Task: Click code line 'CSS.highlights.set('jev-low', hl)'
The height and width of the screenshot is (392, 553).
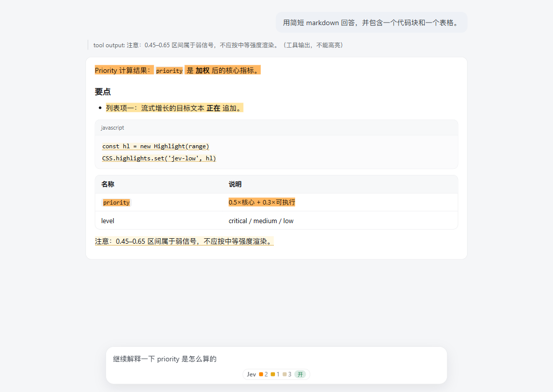Action: point(159,158)
